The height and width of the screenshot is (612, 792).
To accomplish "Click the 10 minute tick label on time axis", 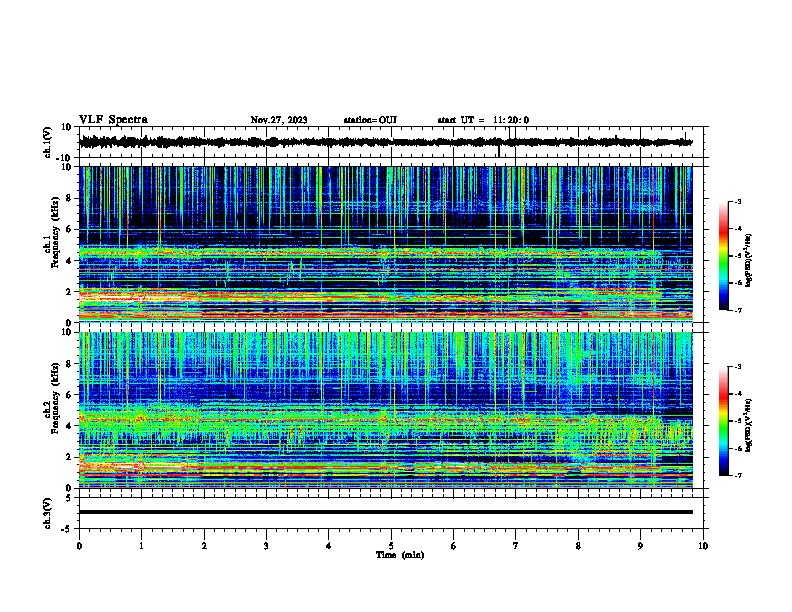I will pos(703,546).
